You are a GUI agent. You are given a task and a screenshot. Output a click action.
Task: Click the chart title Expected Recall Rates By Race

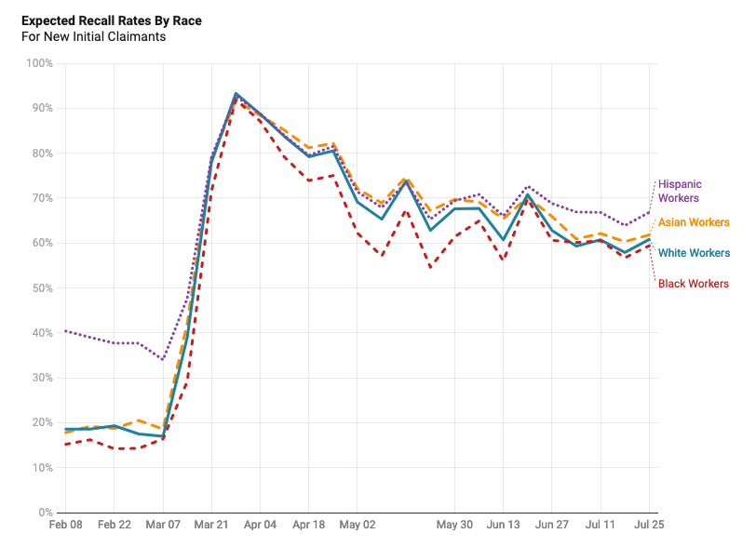pos(111,20)
